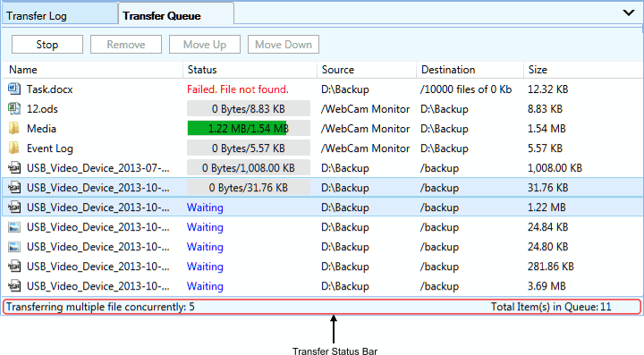Select the Event Log folder icon
The height and width of the screenshot is (355, 644).
click(x=14, y=148)
